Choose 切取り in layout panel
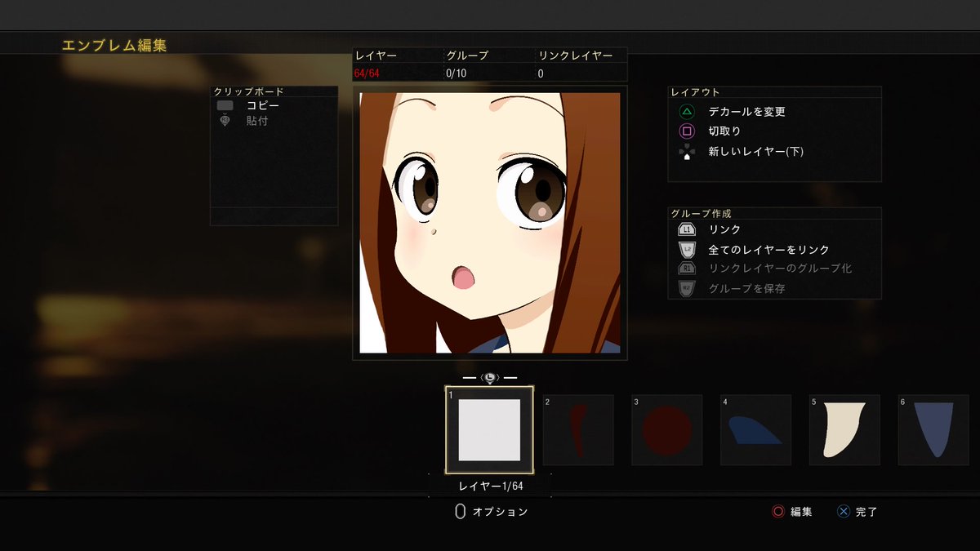 pyautogui.click(x=724, y=131)
